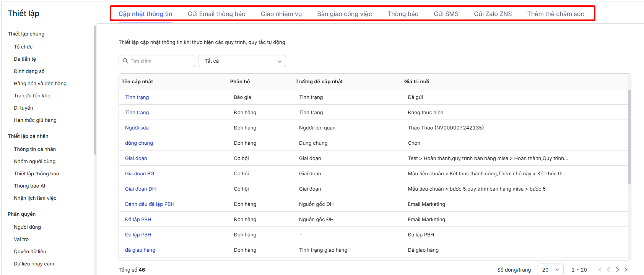Open the 'đã giao hàng' link
The width and height of the screenshot is (644, 275).
pos(140,250)
